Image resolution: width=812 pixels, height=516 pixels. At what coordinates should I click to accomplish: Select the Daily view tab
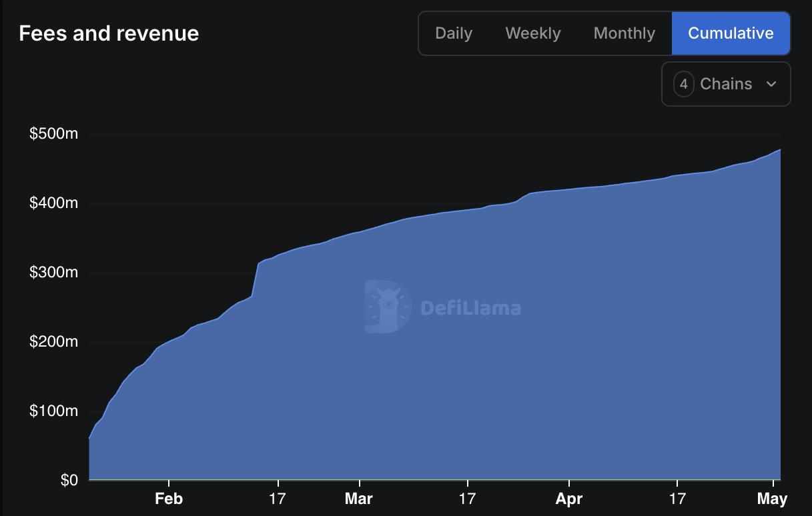click(454, 33)
